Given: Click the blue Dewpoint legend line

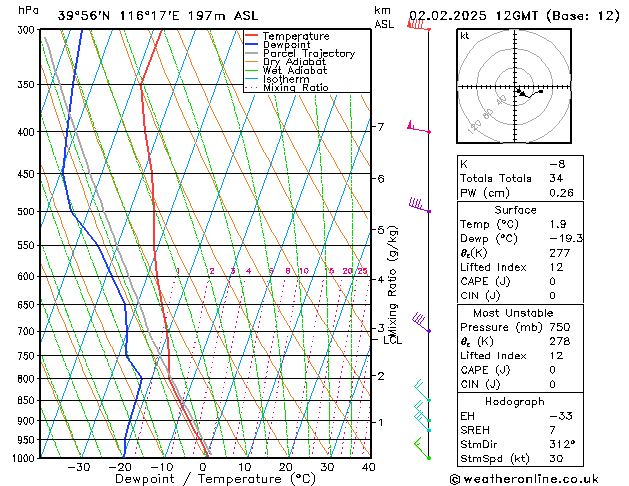Looking at the screenshot, I should click(251, 45).
